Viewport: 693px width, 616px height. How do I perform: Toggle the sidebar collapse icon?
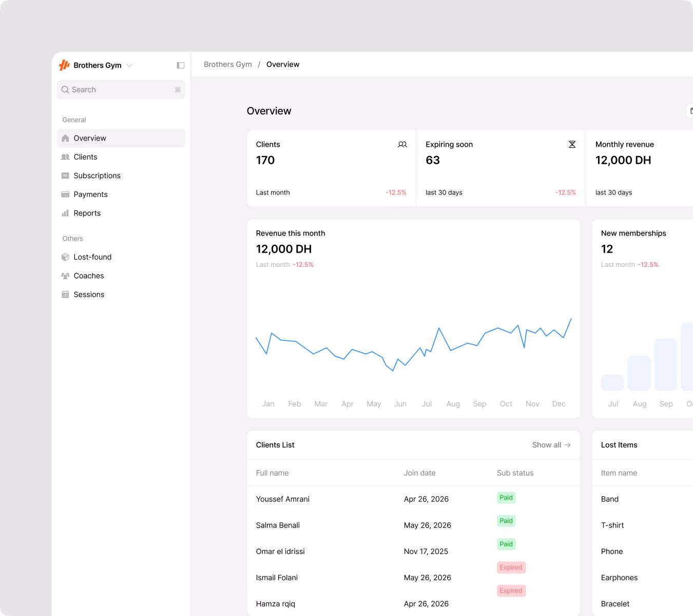[x=180, y=65]
